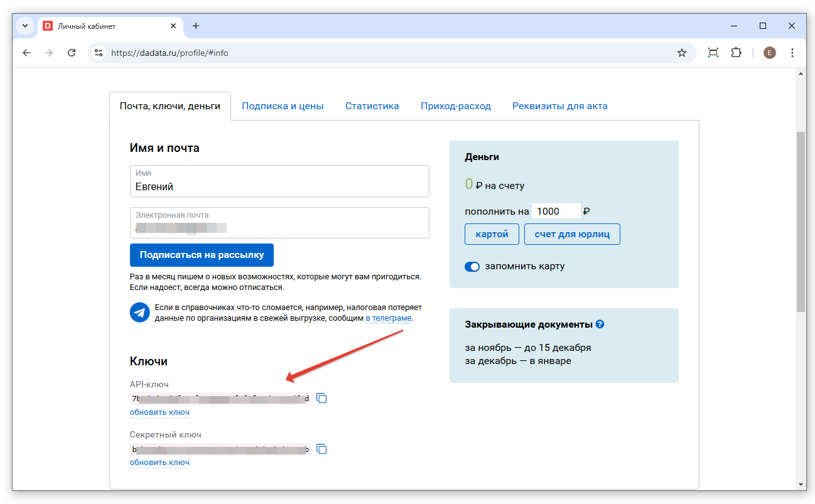The image size is (815, 504).
Task: Open browser extensions puzzle icon
Action: [x=736, y=53]
